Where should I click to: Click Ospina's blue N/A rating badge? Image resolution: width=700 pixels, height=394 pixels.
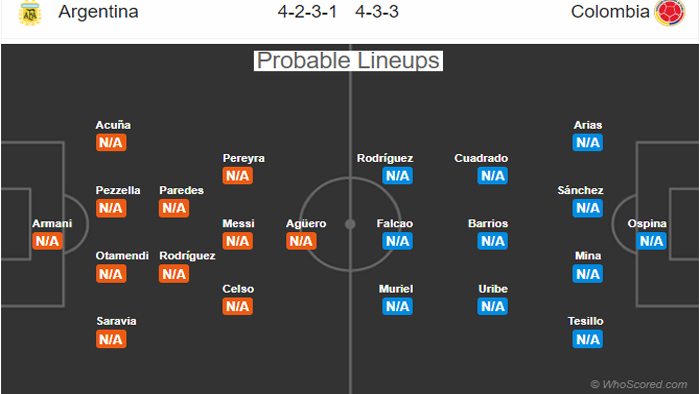tap(651, 241)
